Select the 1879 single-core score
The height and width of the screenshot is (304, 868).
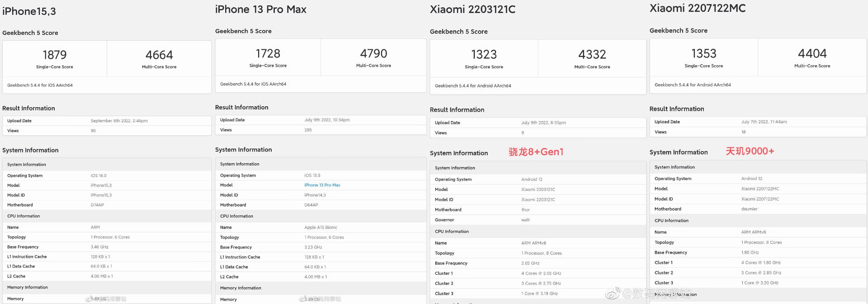tap(55, 55)
